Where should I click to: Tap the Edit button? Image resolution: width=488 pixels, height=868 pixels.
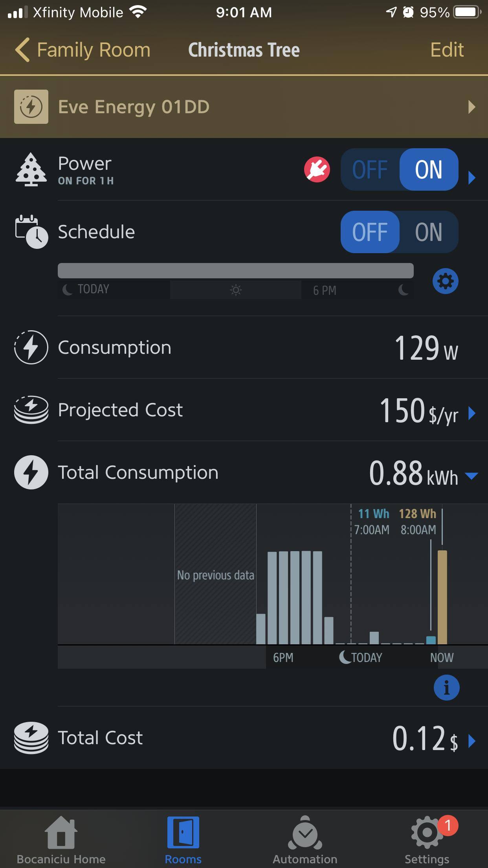coord(447,50)
